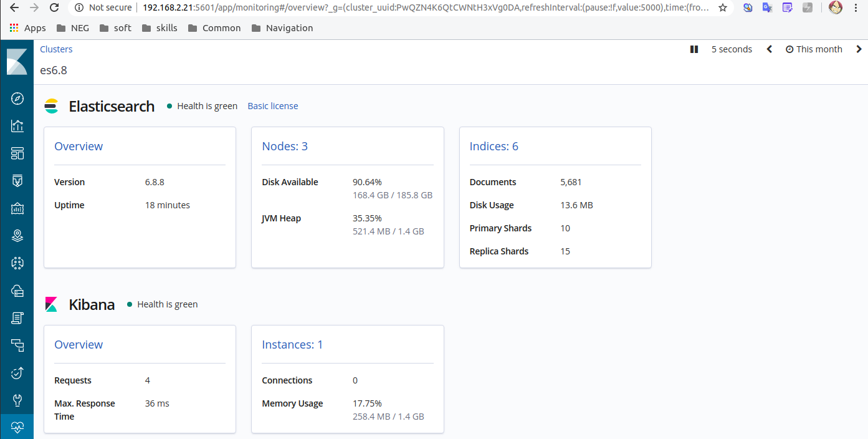Click the 168.4 GB / 185.8 GB text
The width and height of the screenshot is (868, 439).
[x=393, y=195]
